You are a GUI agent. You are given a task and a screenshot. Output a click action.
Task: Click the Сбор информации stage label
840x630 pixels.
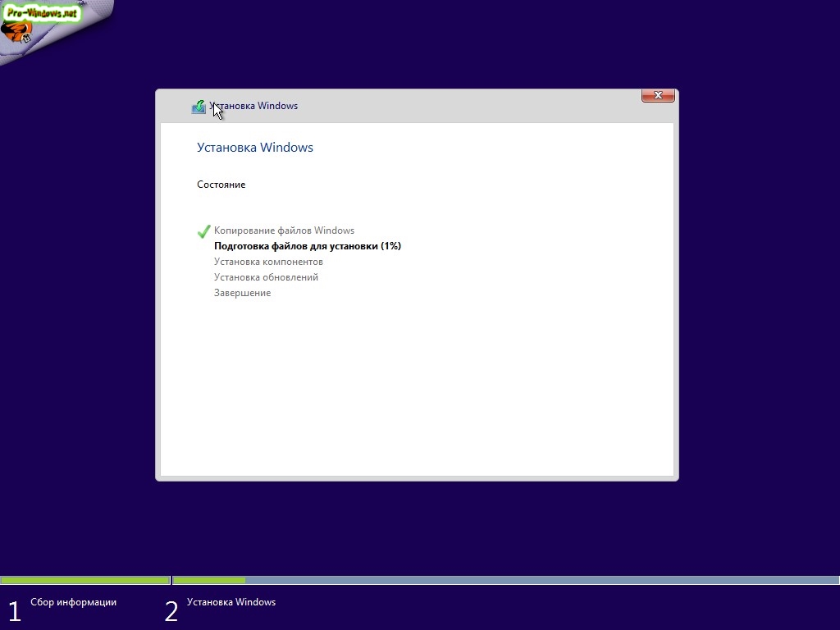[73, 602]
